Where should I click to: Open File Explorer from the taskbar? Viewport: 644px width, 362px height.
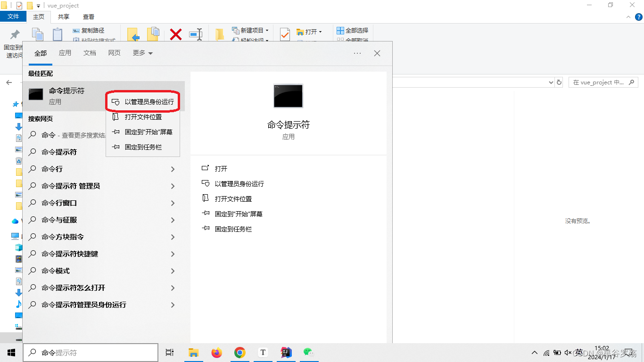[x=193, y=352]
